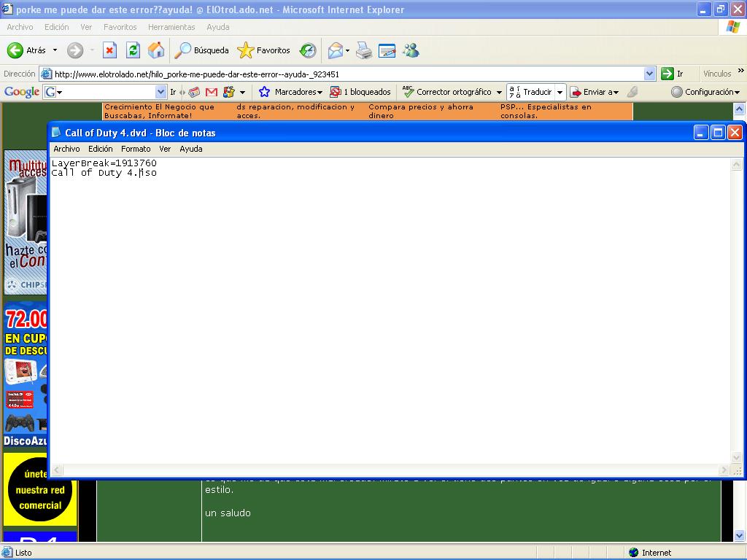Open the Google search box dropdown

[x=160, y=92]
